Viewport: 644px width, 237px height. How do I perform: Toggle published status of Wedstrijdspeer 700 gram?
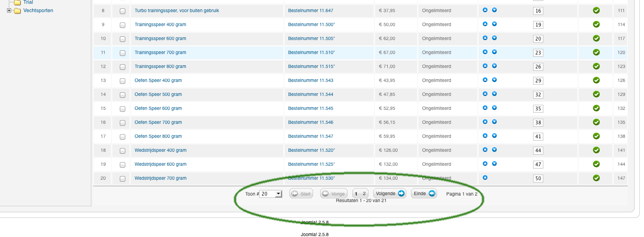tap(596, 178)
